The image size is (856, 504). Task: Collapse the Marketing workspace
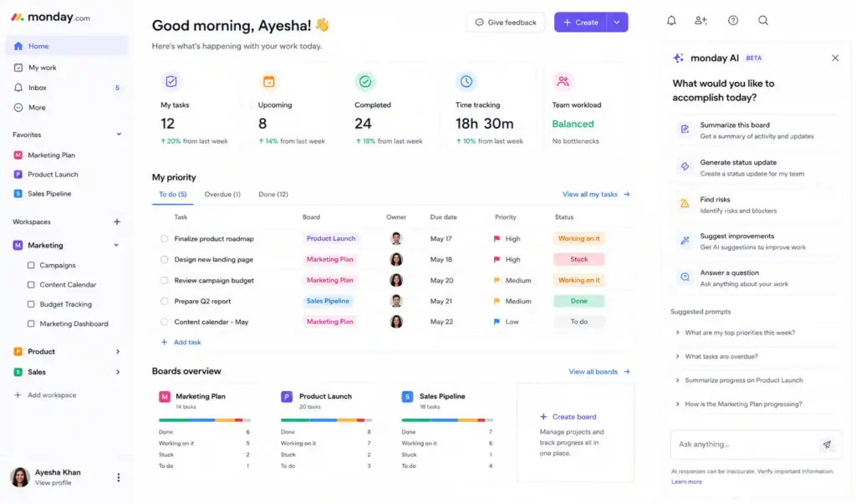[116, 245]
